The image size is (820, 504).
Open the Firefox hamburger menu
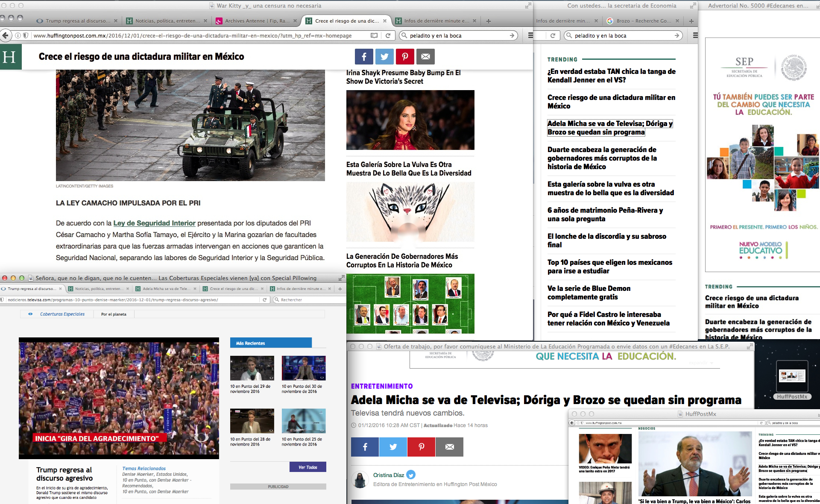coord(530,35)
